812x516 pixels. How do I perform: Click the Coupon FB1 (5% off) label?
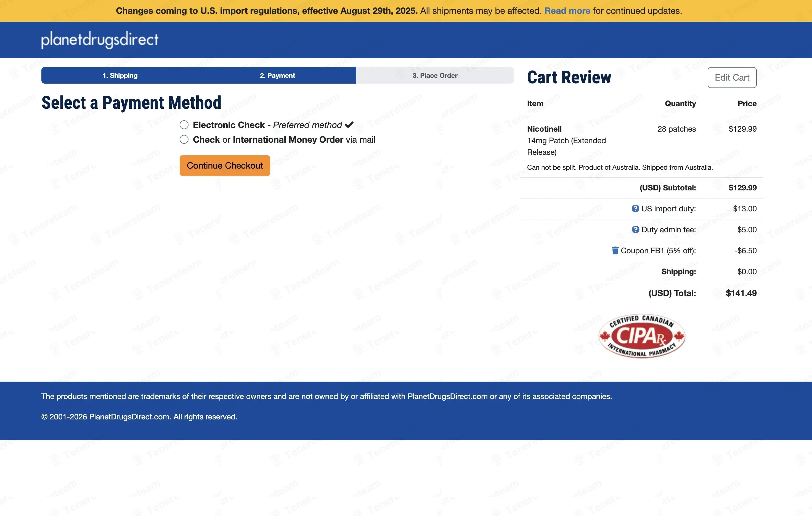(x=658, y=251)
